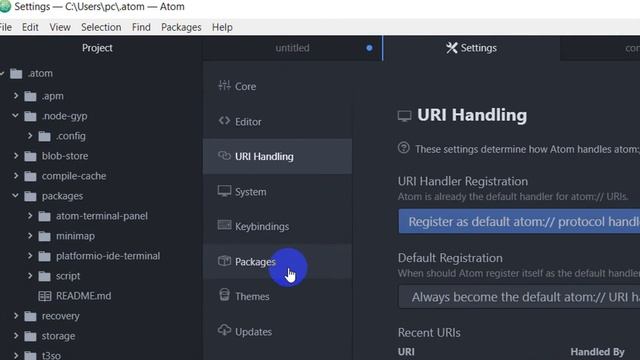Open Keybindings settings panel
Viewport: 640px width, 360px height.
point(278,226)
